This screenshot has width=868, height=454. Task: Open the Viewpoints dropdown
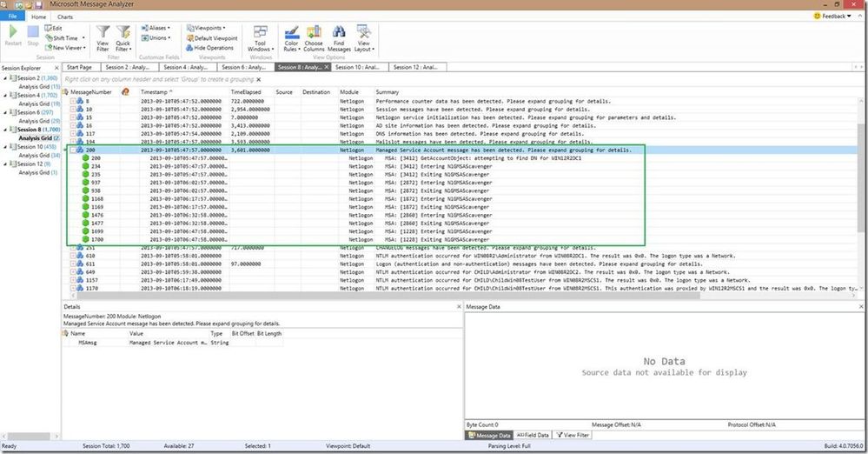pos(206,28)
